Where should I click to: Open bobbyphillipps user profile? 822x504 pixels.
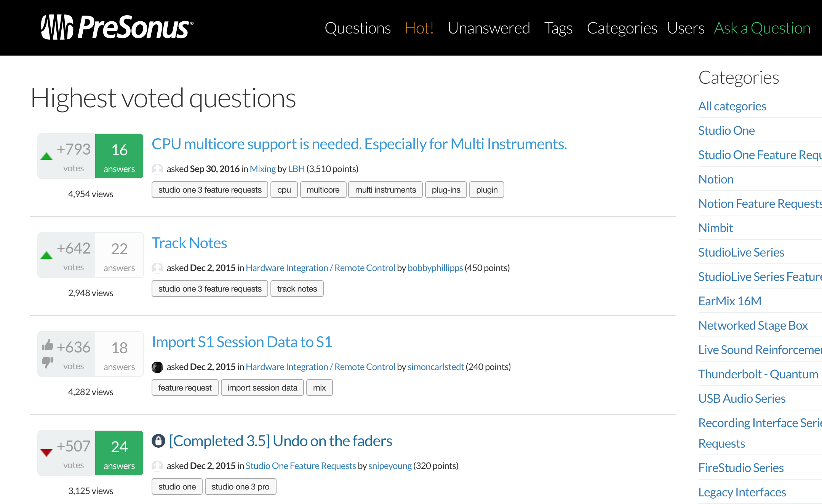(435, 268)
